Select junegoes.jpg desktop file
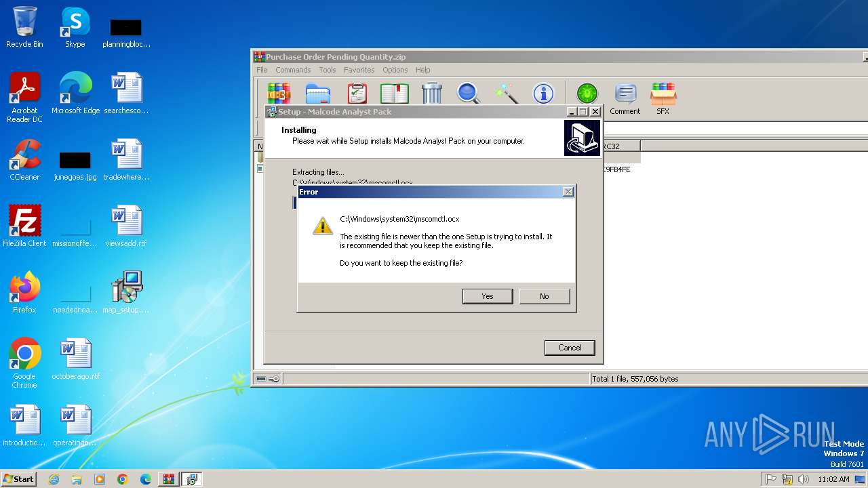Viewport: 868px width, 488px height. pyautogui.click(x=75, y=167)
